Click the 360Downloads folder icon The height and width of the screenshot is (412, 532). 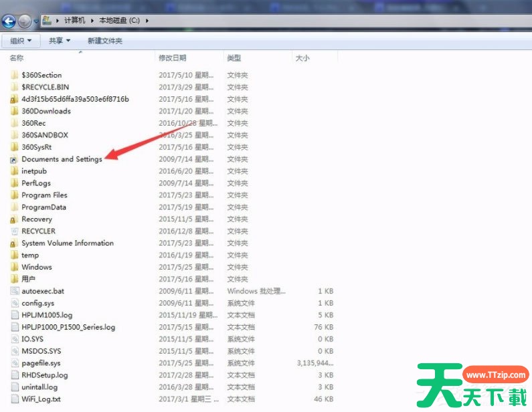(x=15, y=111)
